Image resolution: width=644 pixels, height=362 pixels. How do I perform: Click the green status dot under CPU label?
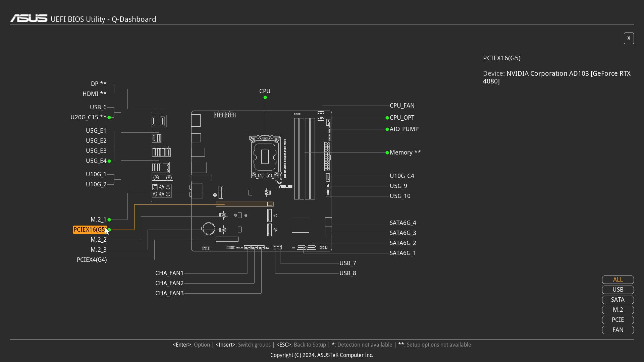[265, 98]
